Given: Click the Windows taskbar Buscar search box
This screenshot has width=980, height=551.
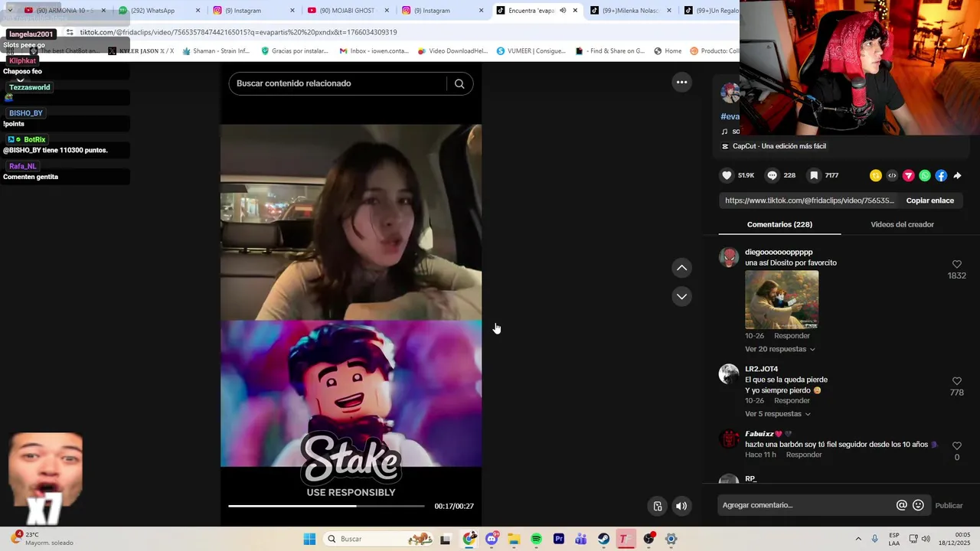Looking at the screenshot, I should pyautogui.click(x=379, y=539).
